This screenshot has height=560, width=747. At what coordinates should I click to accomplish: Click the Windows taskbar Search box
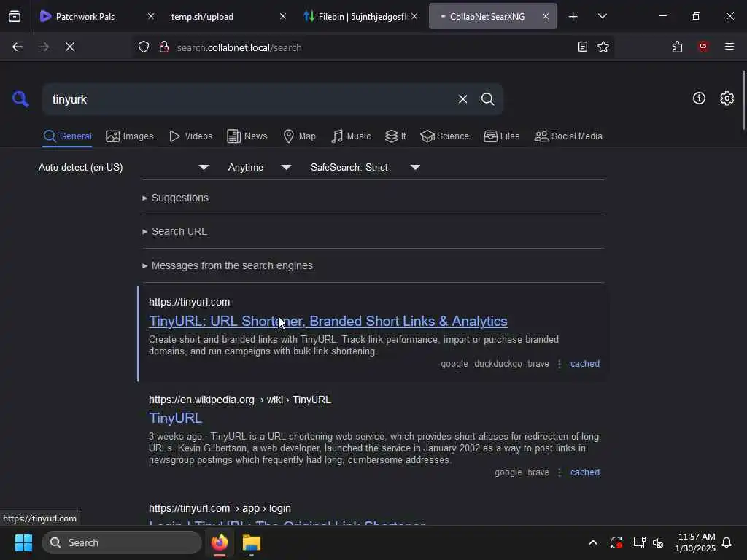(x=122, y=542)
